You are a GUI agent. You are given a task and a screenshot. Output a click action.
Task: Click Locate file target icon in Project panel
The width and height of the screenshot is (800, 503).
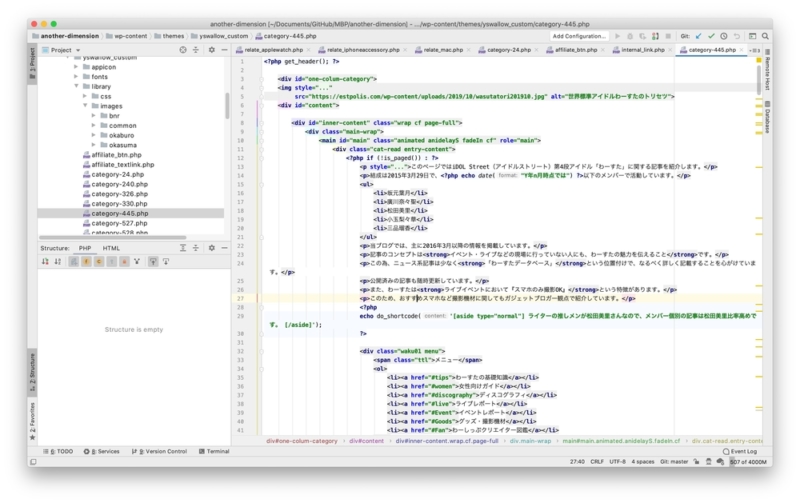coord(183,50)
